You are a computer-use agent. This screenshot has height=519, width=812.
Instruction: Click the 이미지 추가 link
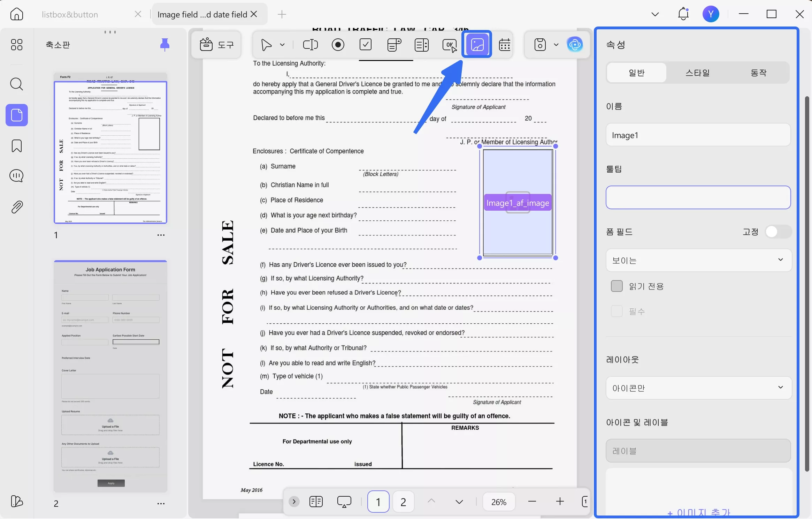[x=698, y=513]
